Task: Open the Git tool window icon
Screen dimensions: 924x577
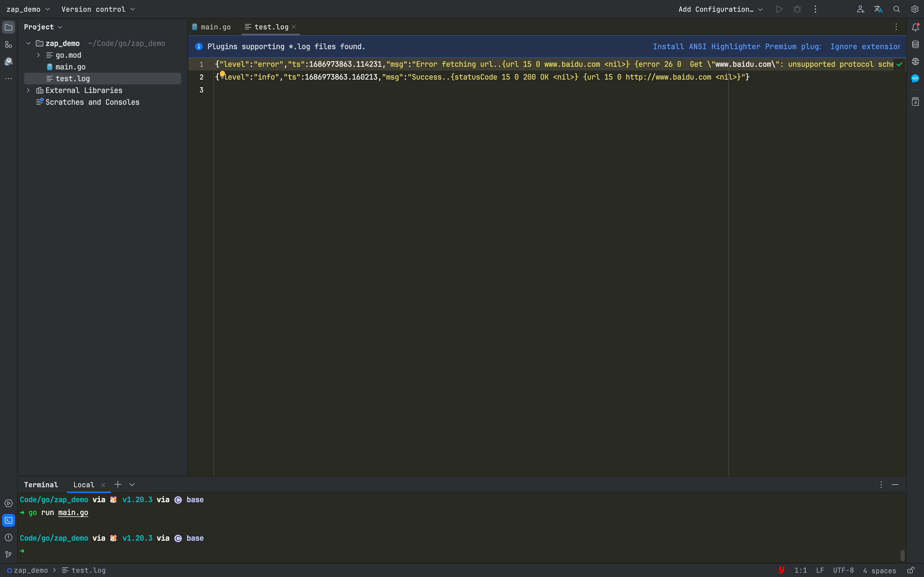Action: (x=8, y=554)
